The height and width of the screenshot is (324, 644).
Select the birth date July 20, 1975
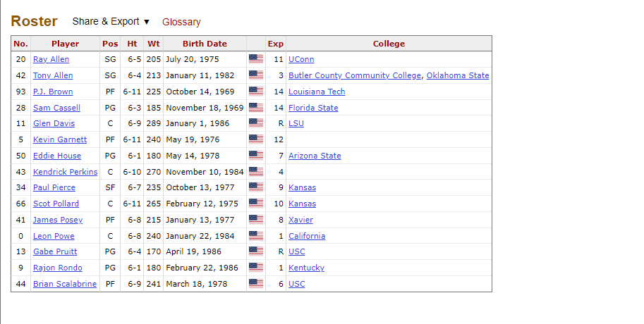193,59
